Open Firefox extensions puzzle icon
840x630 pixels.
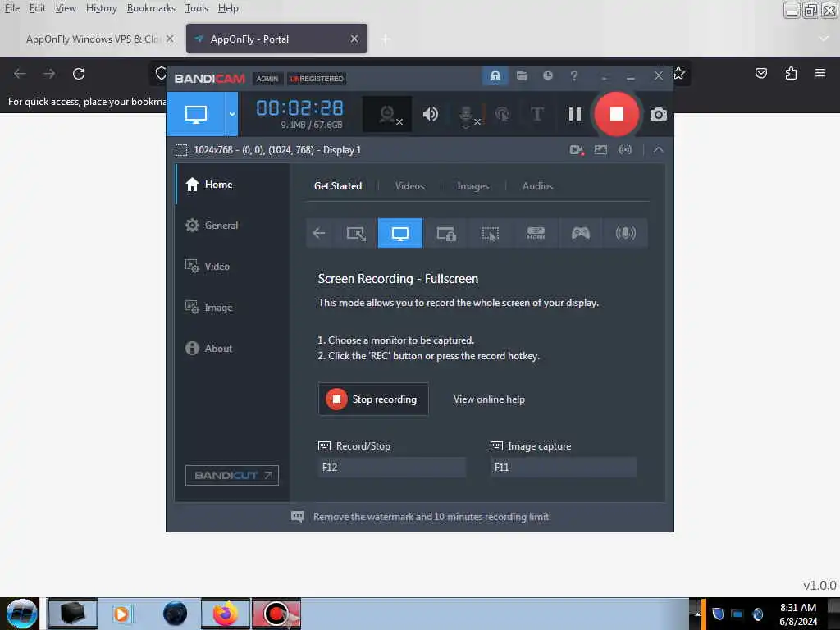[791, 73]
